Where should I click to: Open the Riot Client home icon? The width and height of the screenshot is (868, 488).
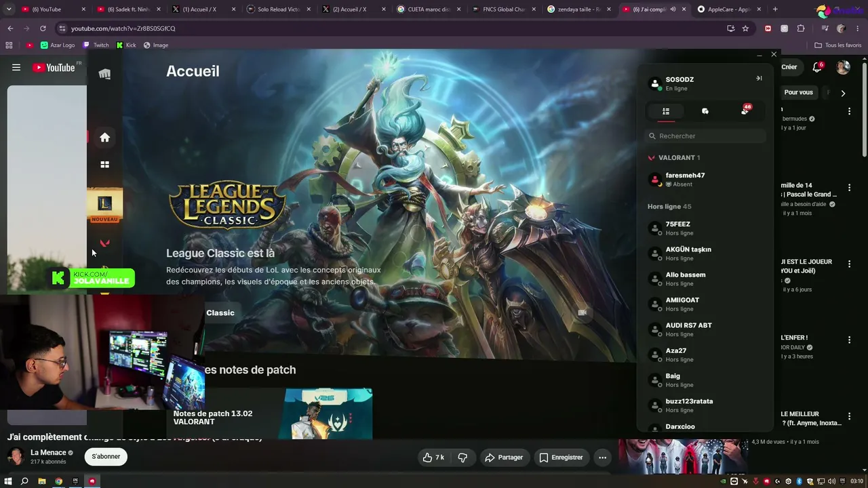pyautogui.click(x=104, y=138)
